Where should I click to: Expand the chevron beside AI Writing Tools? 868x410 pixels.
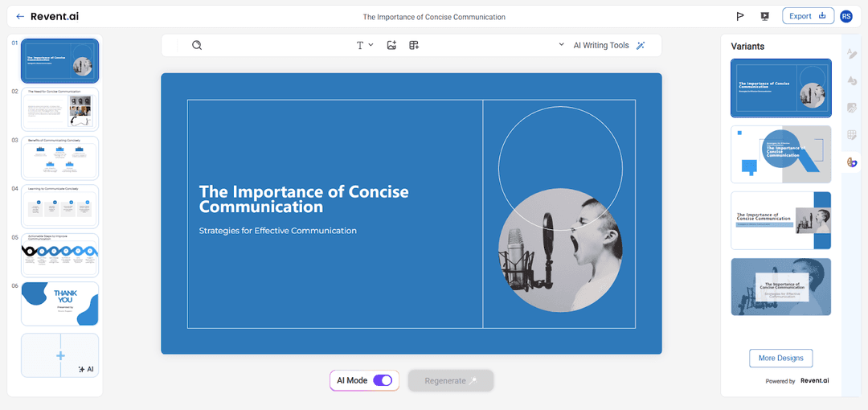coord(561,45)
